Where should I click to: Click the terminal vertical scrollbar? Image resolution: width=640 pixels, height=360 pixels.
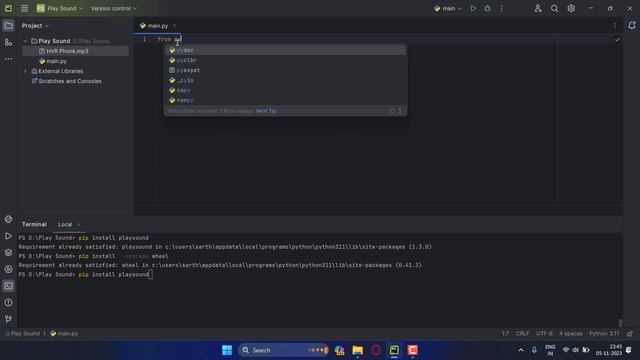tap(620, 322)
